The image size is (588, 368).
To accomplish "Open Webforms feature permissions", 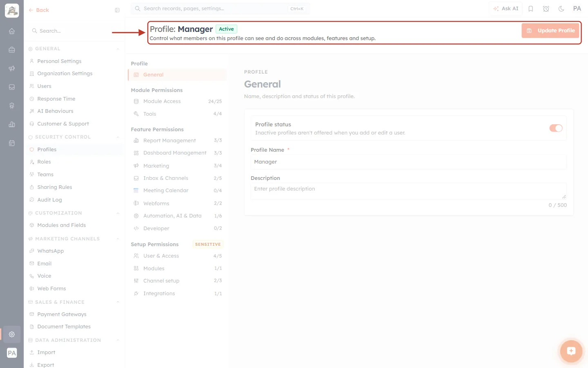I will tap(177, 204).
